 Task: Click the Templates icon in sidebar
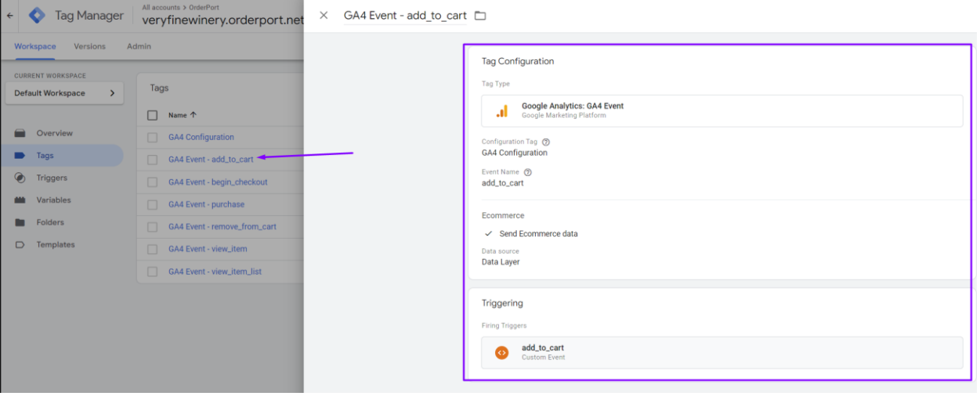20,245
